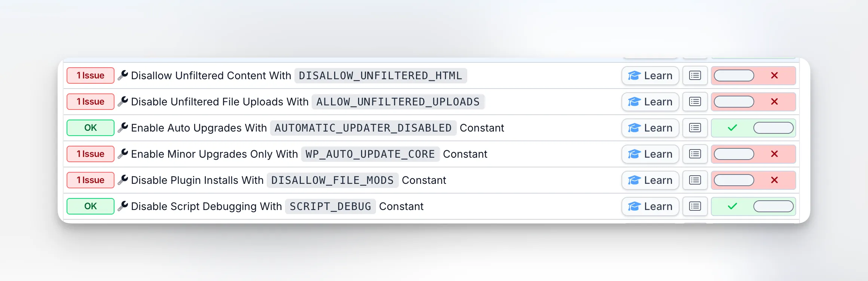Click the wrench icon beside DISALLOW_UNFILTERED_HTML
The width and height of the screenshot is (868, 281).
tap(123, 75)
